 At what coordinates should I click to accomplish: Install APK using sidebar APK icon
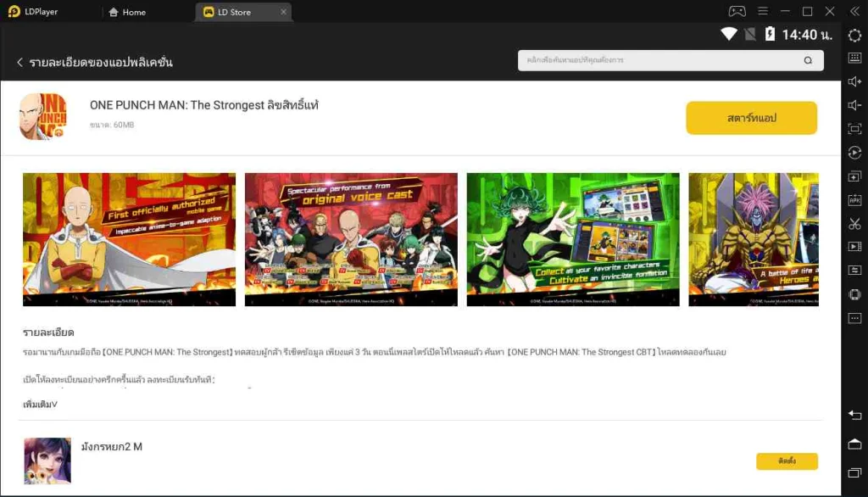[x=854, y=200]
